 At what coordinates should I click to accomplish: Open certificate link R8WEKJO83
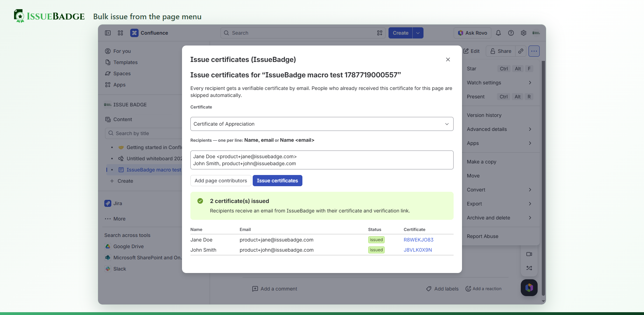[419, 240]
